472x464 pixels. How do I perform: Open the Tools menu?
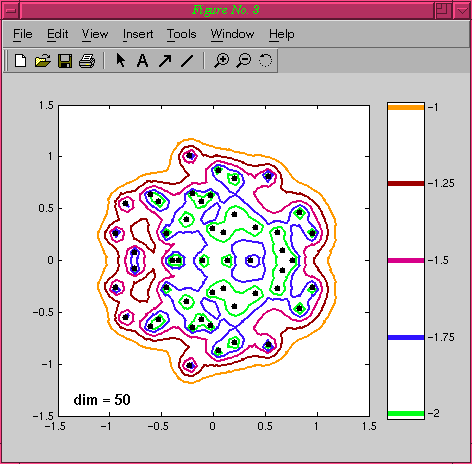[182, 34]
